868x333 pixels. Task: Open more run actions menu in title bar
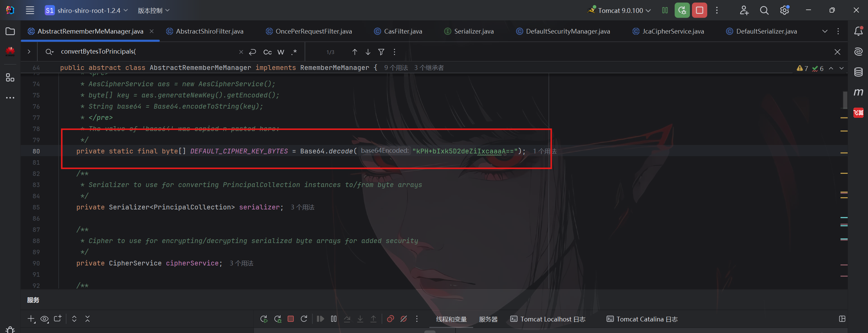click(x=717, y=10)
